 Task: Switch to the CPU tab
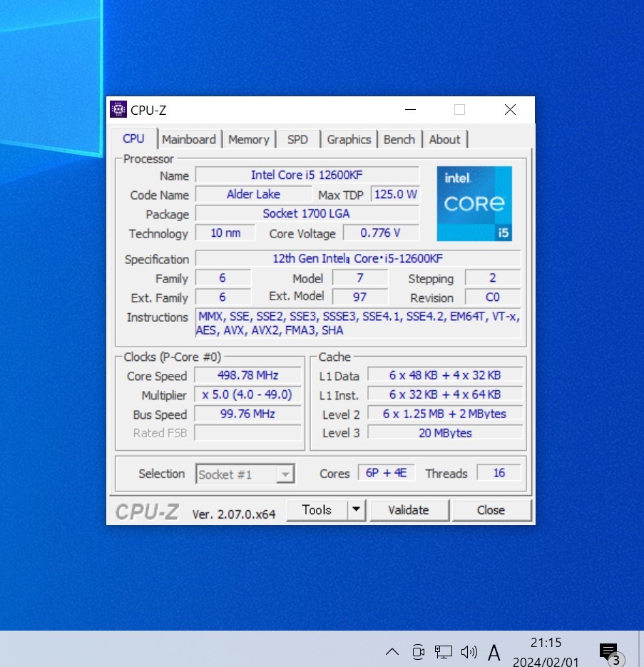point(133,138)
